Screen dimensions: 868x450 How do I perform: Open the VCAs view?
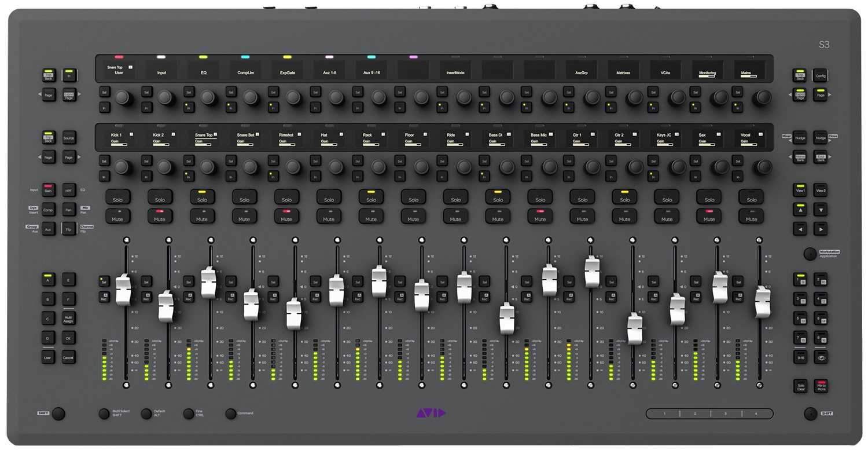coord(665,72)
